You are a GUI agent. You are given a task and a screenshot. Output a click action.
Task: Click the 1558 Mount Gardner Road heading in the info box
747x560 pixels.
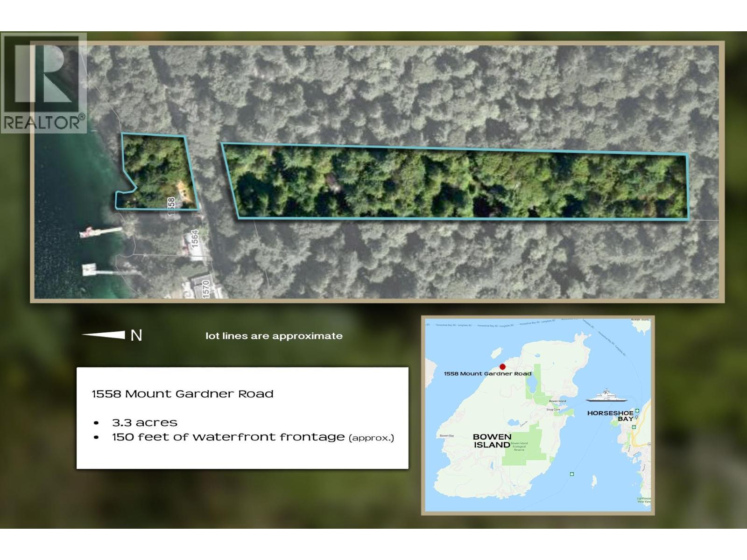point(183,394)
